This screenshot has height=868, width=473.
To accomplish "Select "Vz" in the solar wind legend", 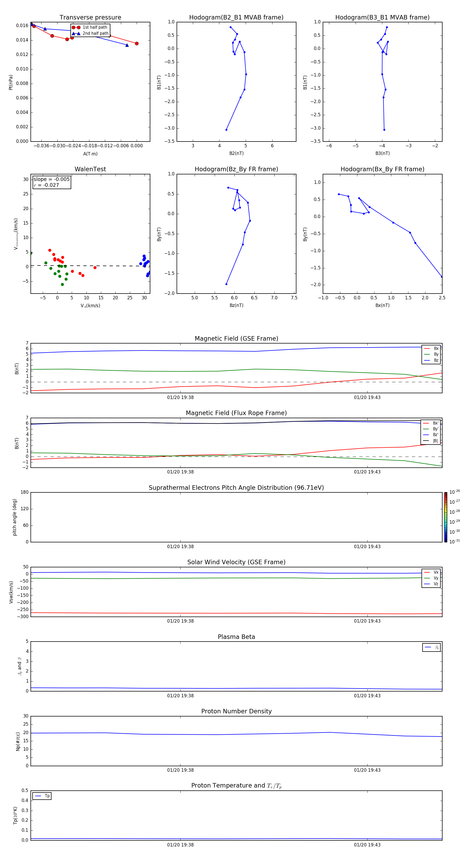I will pos(431,584).
